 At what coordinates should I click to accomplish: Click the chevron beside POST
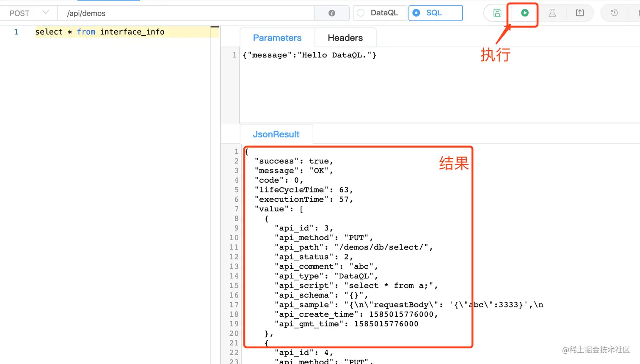[x=47, y=13]
